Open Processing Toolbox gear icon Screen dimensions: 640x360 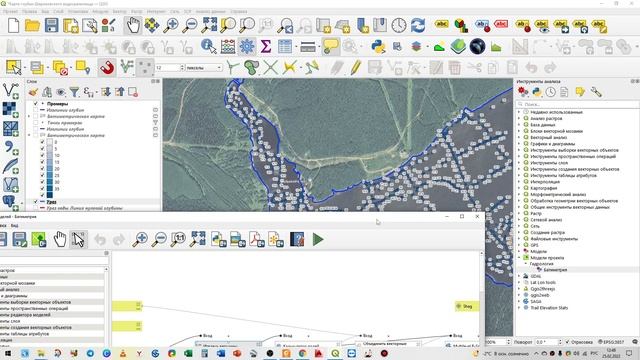click(247, 46)
